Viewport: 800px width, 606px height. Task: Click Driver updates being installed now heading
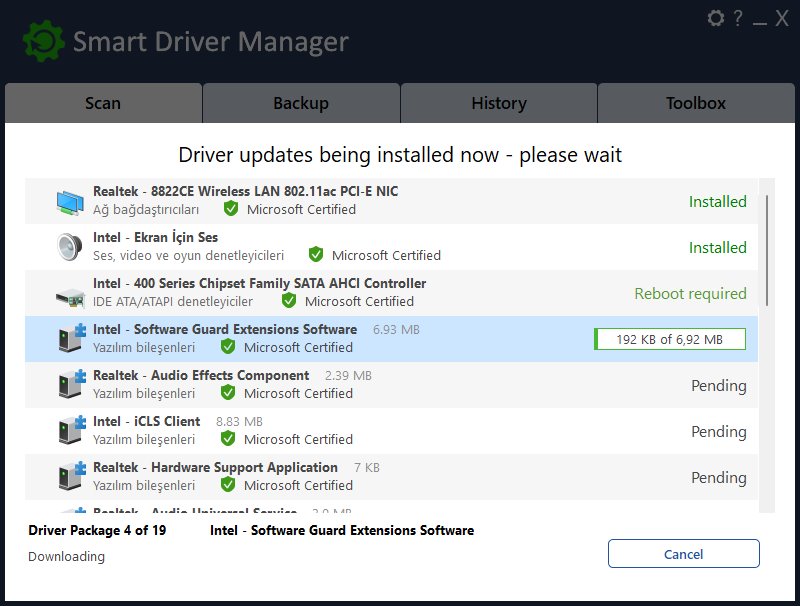click(400, 155)
